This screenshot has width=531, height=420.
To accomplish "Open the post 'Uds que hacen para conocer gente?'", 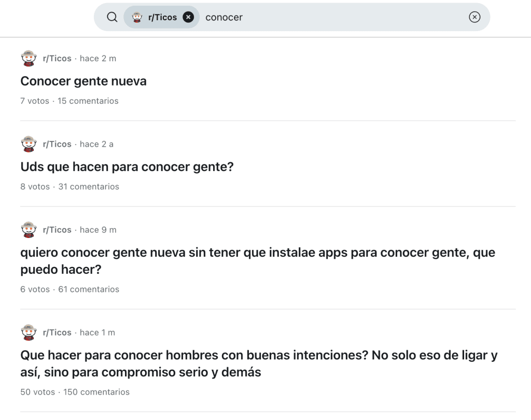I will click(x=127, y=167).
